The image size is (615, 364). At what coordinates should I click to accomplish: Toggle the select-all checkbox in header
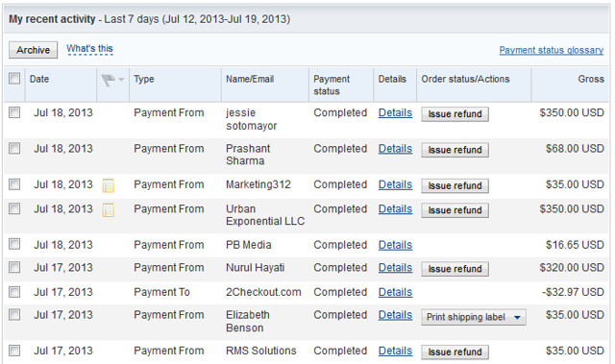[x=14, y=79]
